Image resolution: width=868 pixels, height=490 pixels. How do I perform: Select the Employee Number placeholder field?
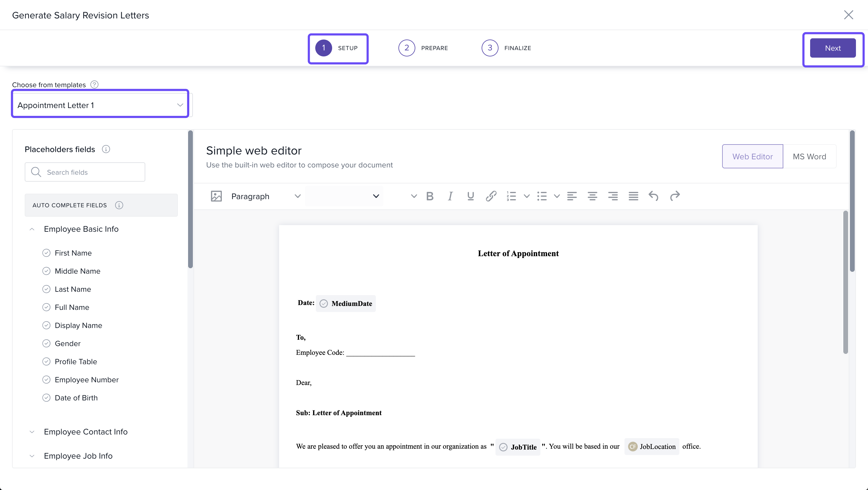[x=86, y=380]
